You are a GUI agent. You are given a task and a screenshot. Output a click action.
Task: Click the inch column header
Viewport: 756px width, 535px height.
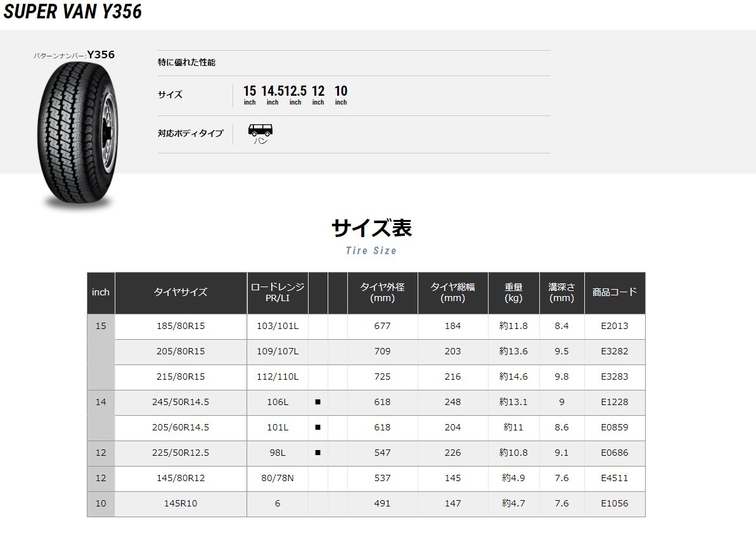[x=101, y=292]
